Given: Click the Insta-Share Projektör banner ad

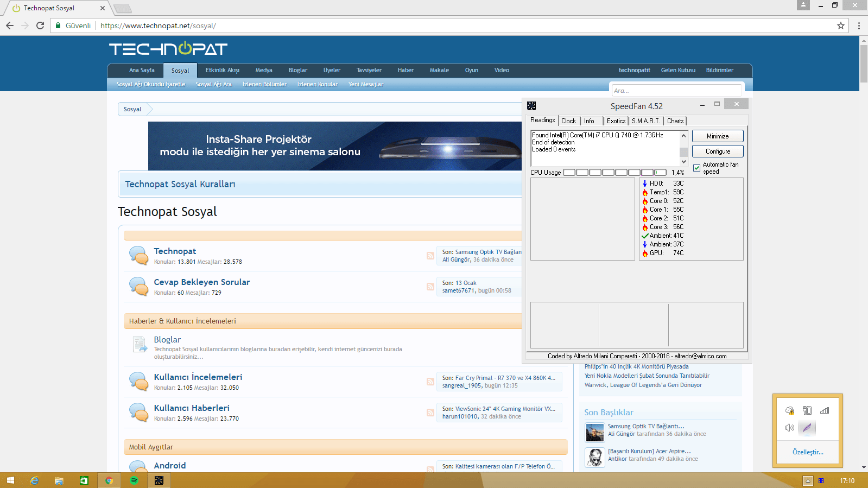Looking at the screenshot, I should click(335, 146).
